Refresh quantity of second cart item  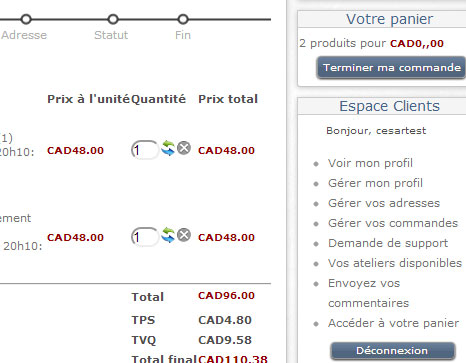tap(168, 235)
